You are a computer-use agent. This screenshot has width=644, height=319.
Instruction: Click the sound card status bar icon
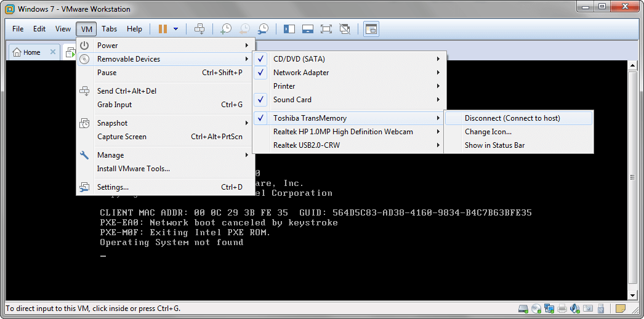(574, 308)
